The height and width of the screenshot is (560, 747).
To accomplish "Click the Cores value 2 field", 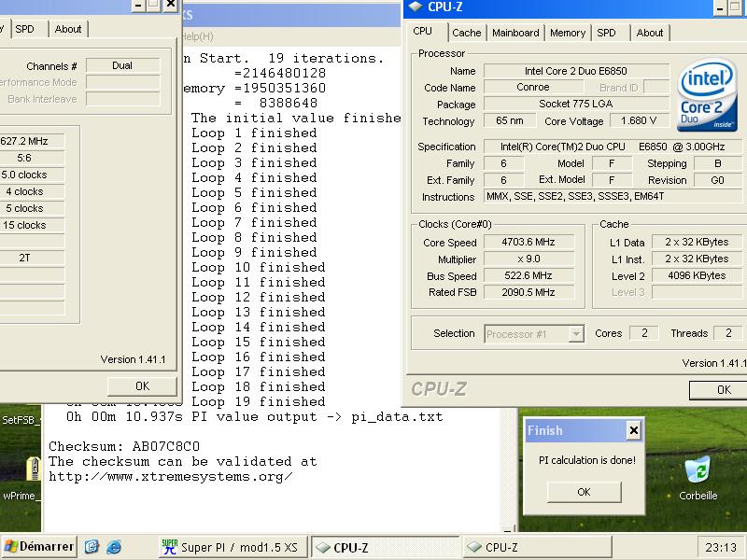I will coord(644,333).
